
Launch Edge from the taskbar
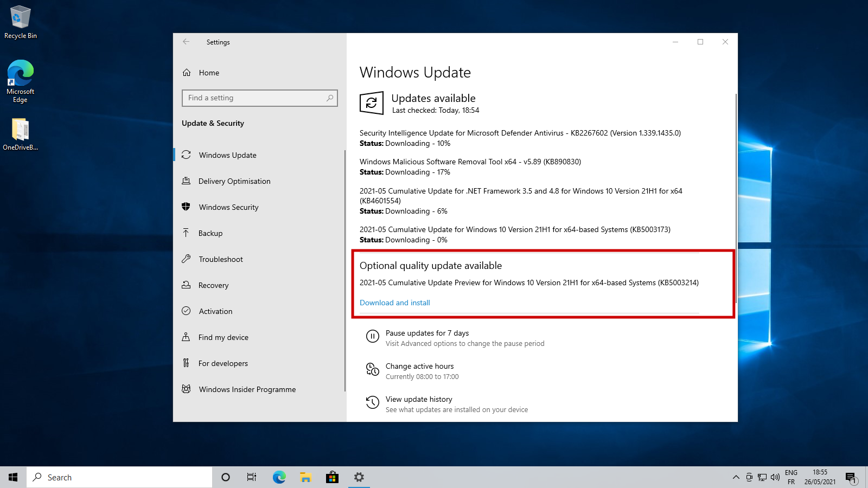pos(279,477)
